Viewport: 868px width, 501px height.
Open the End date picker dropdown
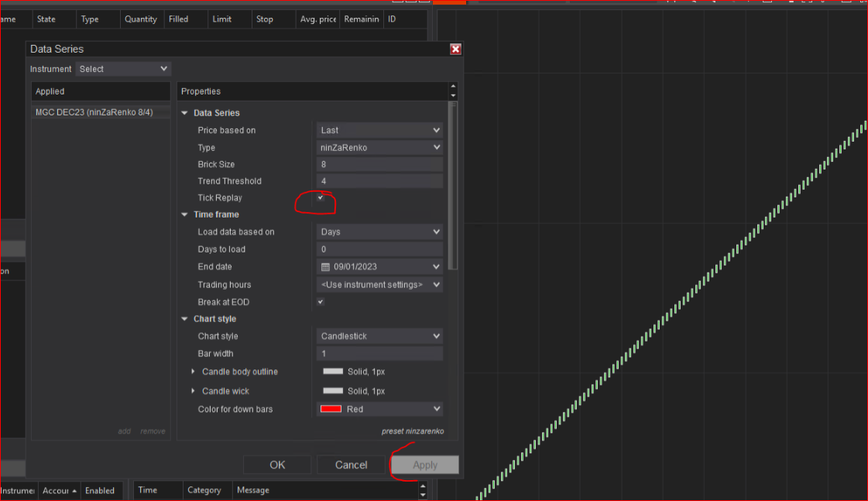click(x=436, y=267)
